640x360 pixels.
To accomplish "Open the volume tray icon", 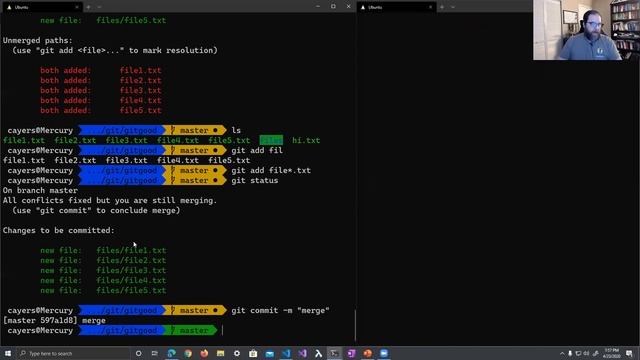I will coord(587,353).
